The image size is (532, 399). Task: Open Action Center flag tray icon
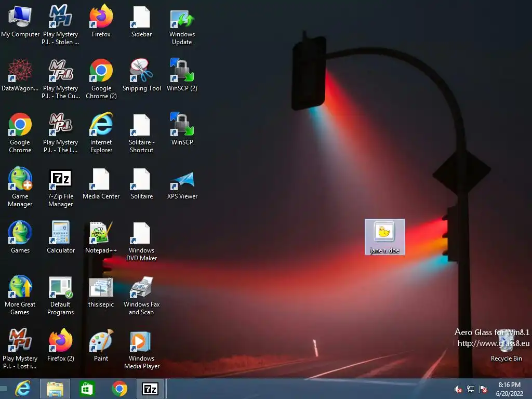483,389
